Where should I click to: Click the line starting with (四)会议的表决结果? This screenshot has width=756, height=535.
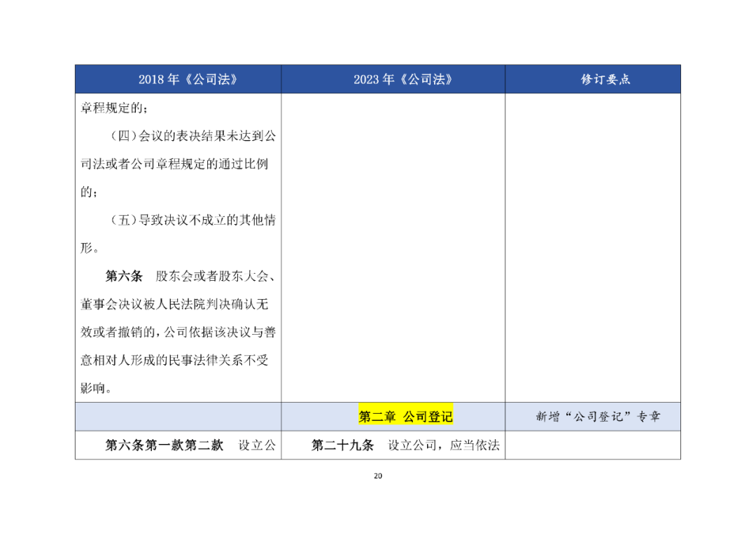tap(193, 136)
